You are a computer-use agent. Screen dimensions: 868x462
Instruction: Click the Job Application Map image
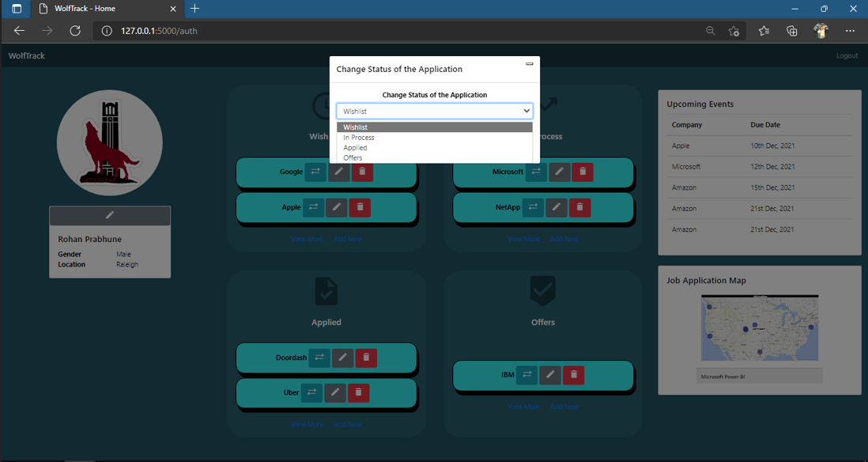point(760,328)
